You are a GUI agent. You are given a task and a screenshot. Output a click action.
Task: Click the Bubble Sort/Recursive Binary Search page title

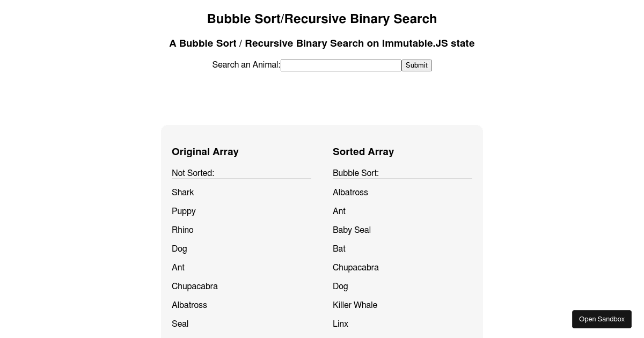pos(322,18)
